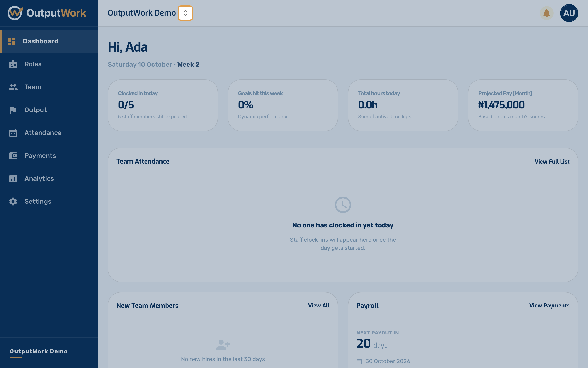Go to the Roles menu label
This screenshot has height=368, width=588.
point(33,64)
